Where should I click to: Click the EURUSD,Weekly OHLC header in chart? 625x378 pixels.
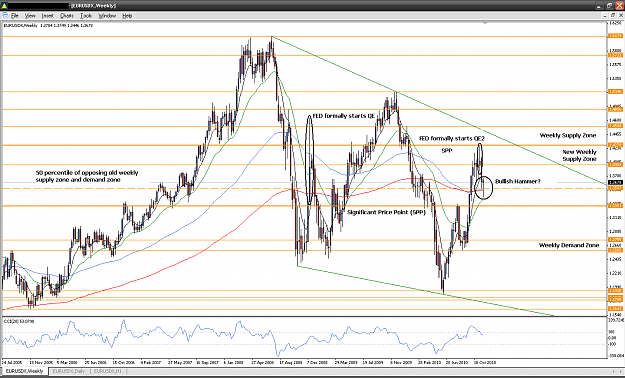tap(48, 25)
